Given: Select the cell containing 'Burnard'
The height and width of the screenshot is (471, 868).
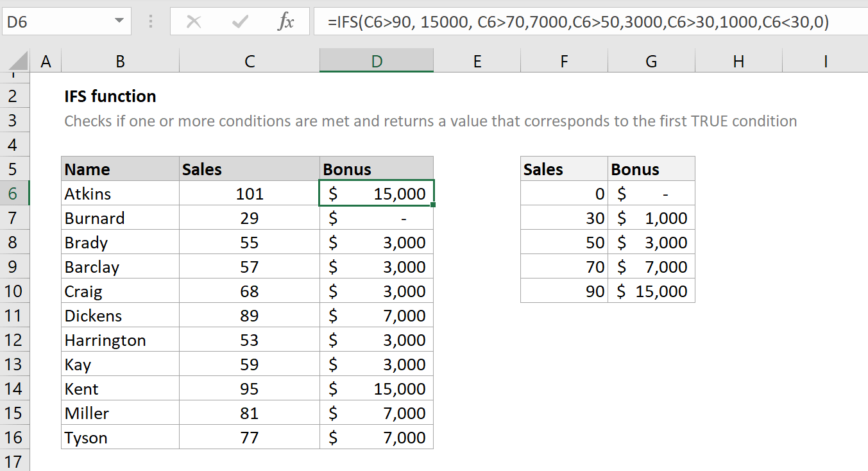Looking at the screenshot, I should coord(120,218).
